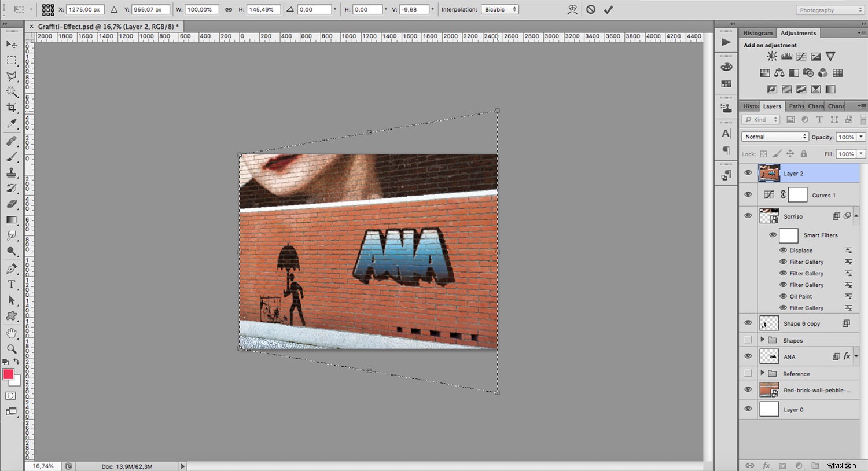Switch to the Paths tab
Screen dimensions: 868x471
tap(795, 106)
